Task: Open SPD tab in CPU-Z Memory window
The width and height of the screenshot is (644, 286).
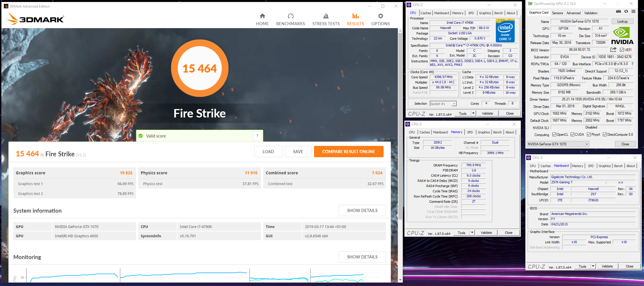Action: (x=470, y=132)
